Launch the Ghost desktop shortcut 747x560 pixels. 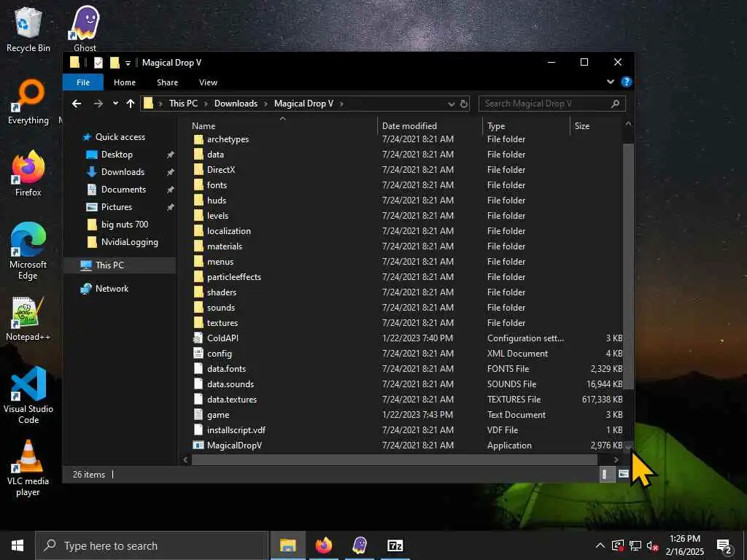coord(85,29)
